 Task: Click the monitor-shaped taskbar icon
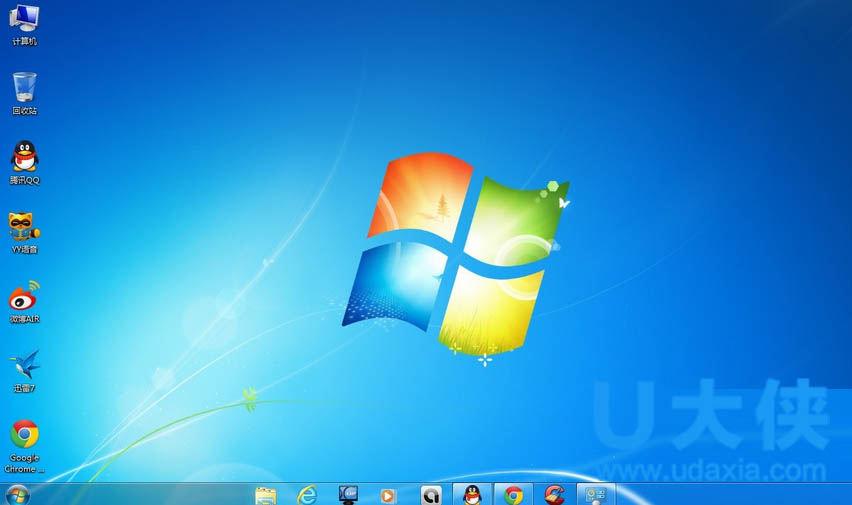pos(348,495)
